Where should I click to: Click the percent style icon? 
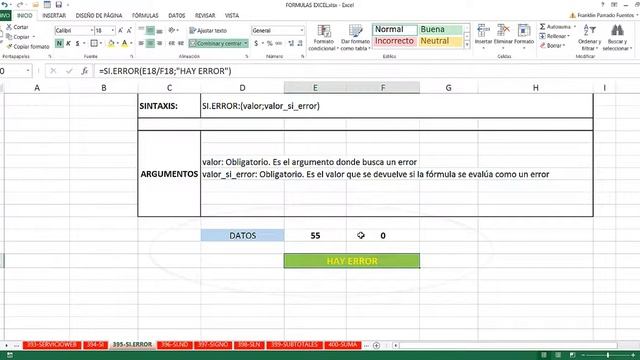click(269, 43)
